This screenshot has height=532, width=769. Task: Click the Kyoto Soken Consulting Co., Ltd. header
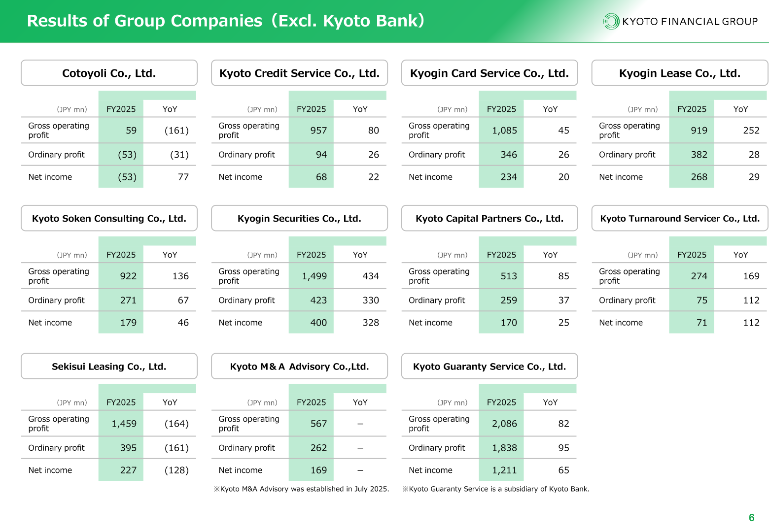click(109, 218)
